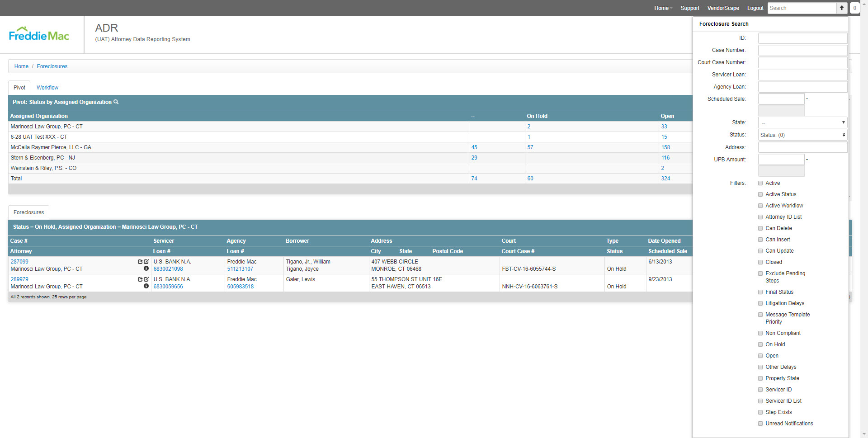Viewport: 868px width, 438px height.
Task: Click the edit icon for case 287099
Action: [x=146, y=262]
